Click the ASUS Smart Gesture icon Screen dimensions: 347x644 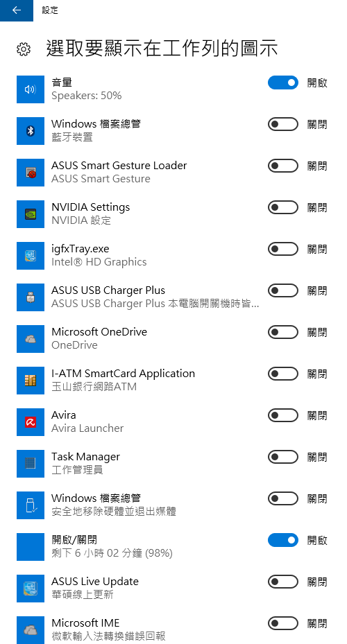point(31,173)
